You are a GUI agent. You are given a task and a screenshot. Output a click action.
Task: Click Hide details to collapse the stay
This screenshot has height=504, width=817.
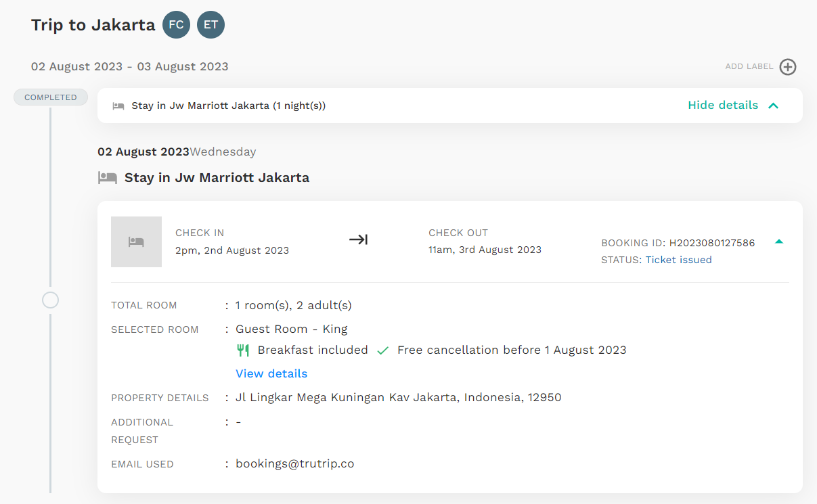723,106
